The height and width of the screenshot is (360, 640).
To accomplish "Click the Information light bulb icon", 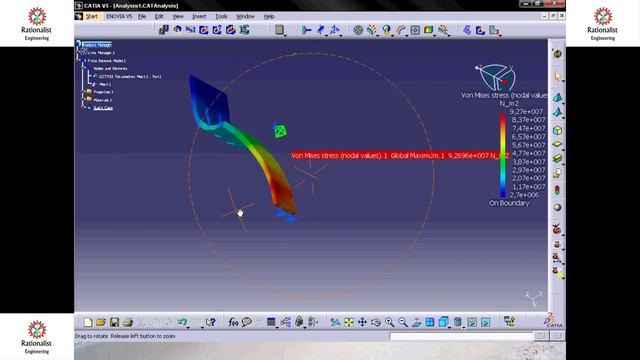I will click(387, 30).
